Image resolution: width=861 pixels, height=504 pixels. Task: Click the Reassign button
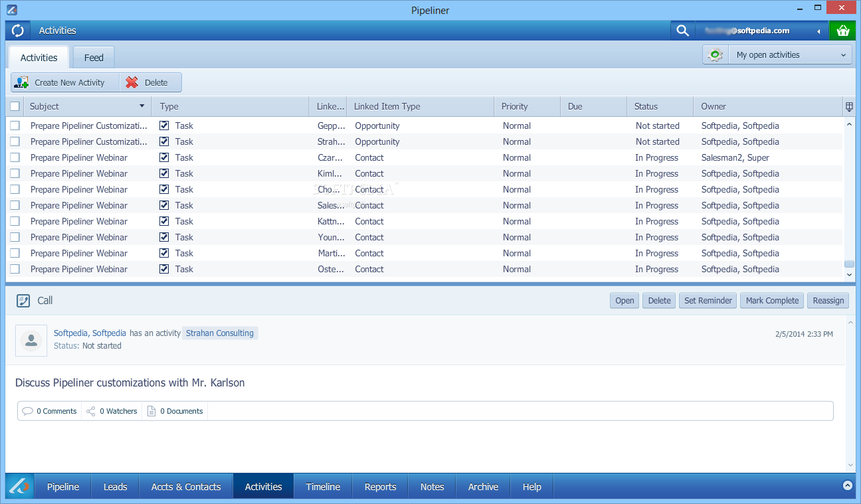[x=828, y=301]
